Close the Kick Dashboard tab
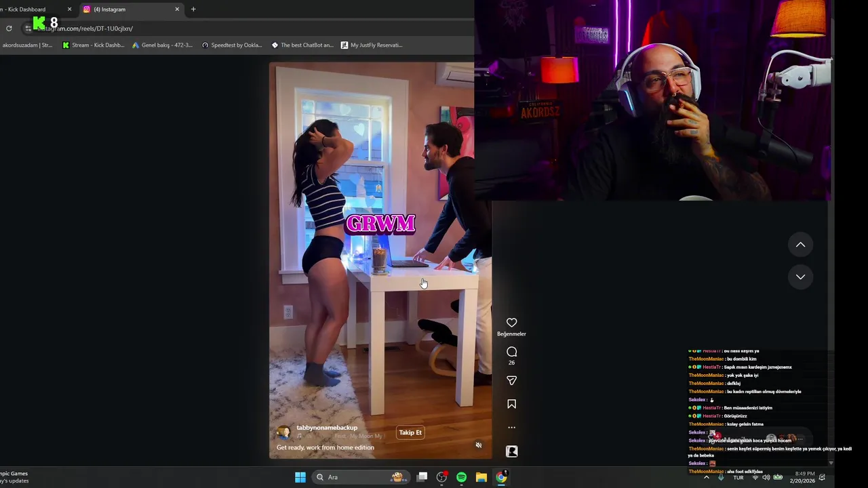Image resolution: width=868 pixels, height=488 pixels. 69,9
